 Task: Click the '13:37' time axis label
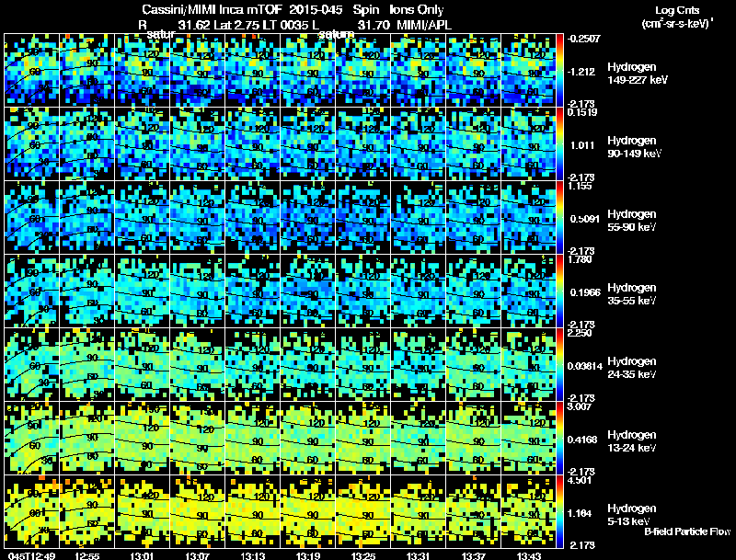[474, 556]
